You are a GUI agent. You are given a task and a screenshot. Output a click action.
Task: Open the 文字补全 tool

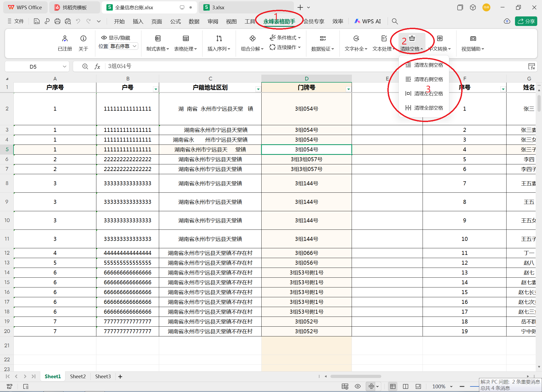pos(356,39)
